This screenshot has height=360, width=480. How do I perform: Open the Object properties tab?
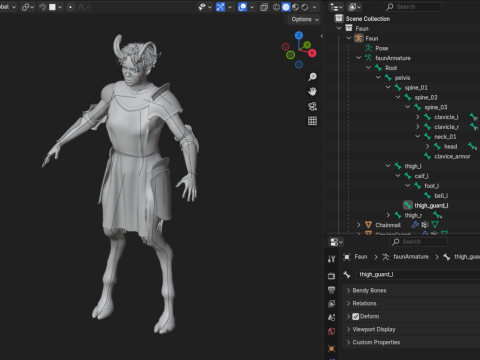pos(331,349)
